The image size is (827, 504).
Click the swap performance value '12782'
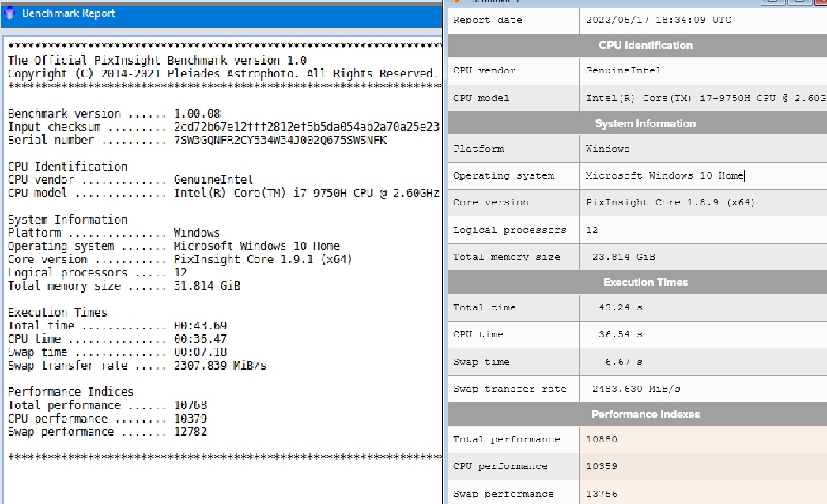tap(191, 432)
